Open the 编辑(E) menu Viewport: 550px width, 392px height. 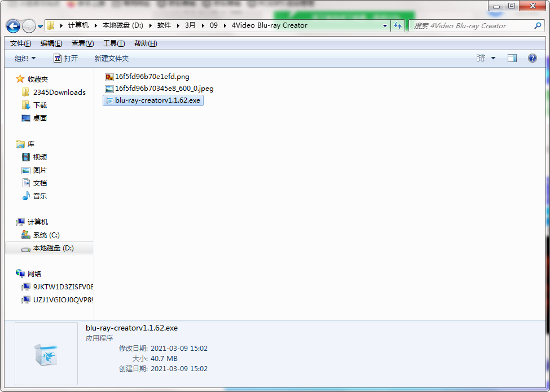(x=51, y=43)
